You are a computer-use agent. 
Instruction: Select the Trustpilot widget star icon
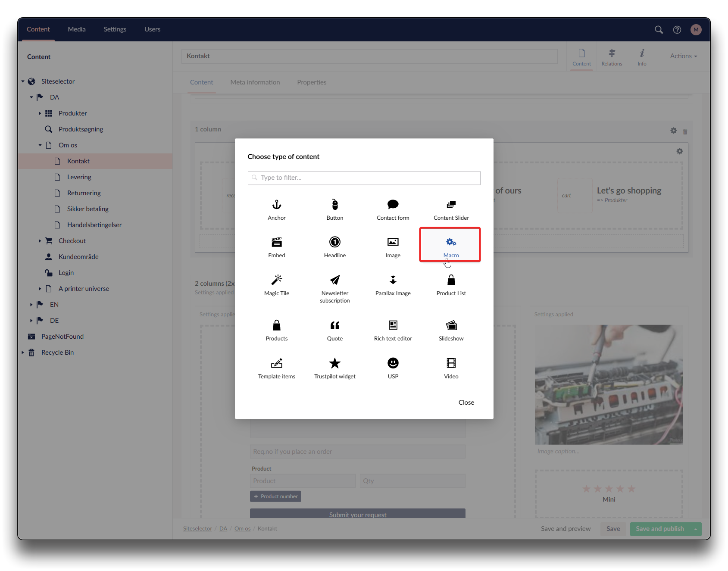[x=334, y=363]
